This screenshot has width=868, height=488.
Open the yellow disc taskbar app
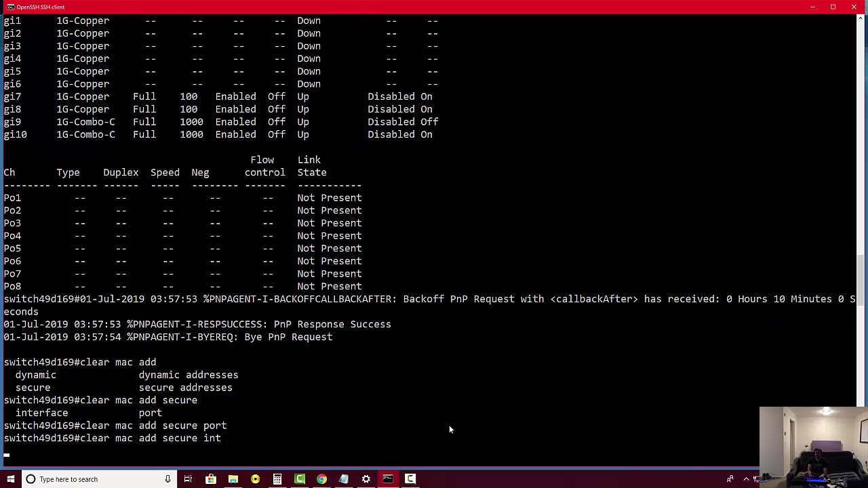[x=255, y=479]
